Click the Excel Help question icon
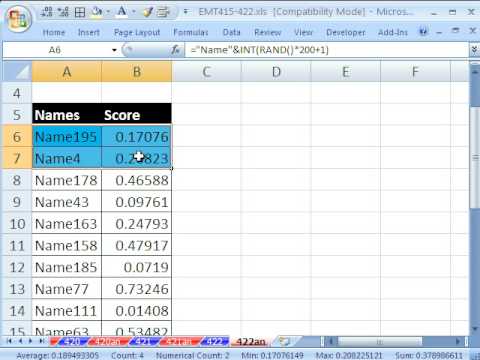This screenshot has height=360, width=480. point(423,32)
